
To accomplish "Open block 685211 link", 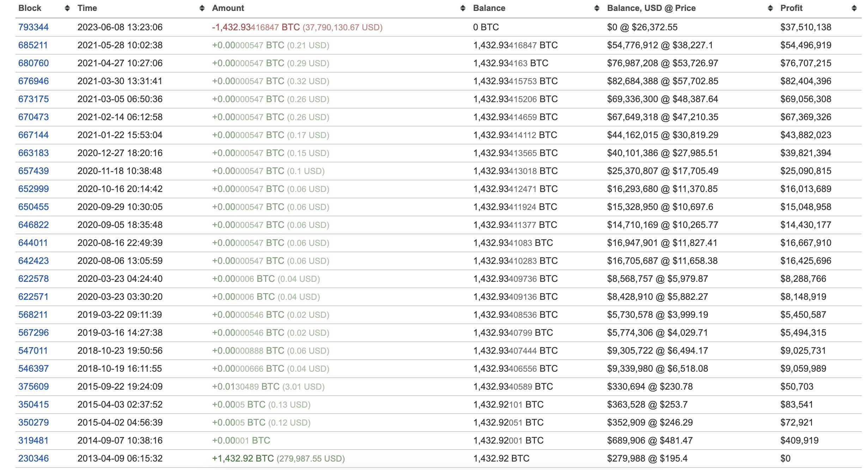I will (33, 45).
